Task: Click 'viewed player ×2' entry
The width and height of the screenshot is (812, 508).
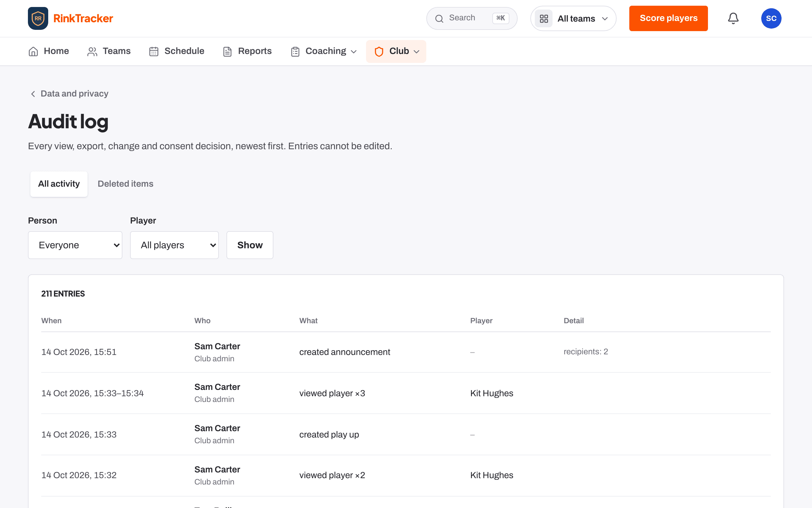Action: pyautogui.click(x=332, y=475)
